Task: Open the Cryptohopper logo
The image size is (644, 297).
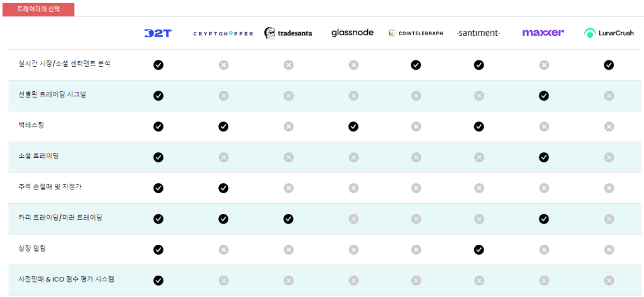Action: click(x=223, y=33)
